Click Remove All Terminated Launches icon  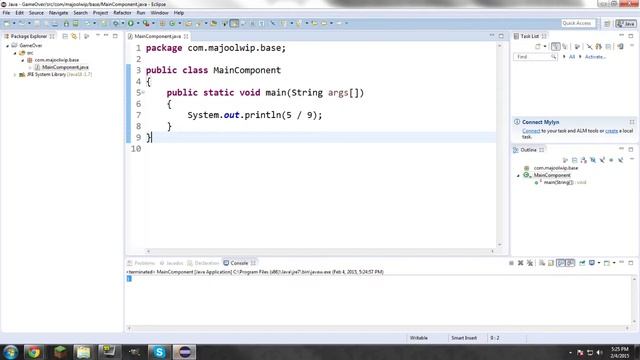coord(530,263)
